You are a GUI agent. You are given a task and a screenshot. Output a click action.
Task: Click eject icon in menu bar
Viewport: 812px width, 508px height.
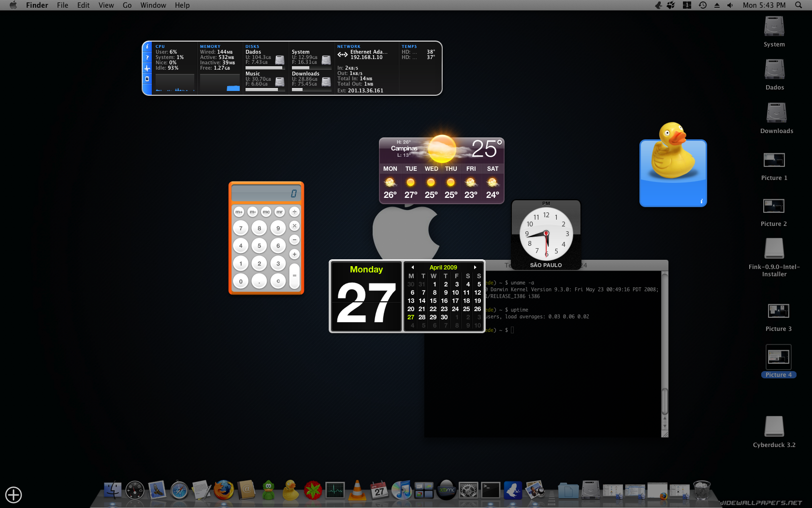point(717,5)
